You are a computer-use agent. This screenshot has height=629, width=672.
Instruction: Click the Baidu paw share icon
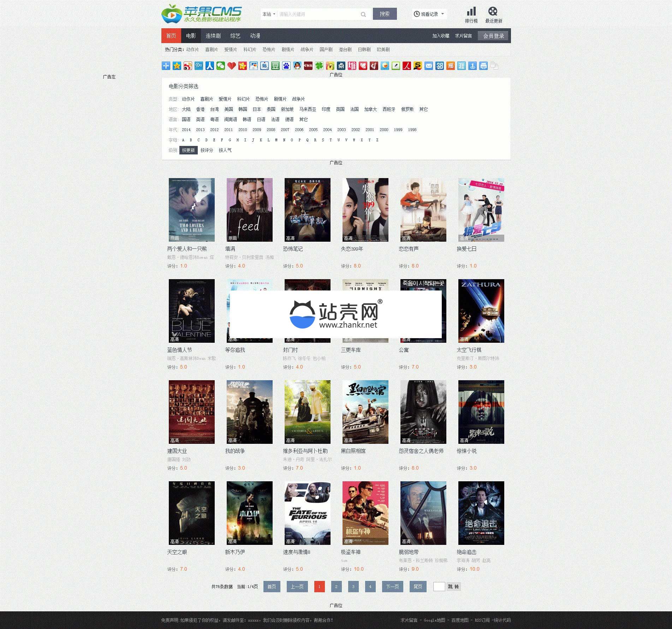(x=286, y=66)
